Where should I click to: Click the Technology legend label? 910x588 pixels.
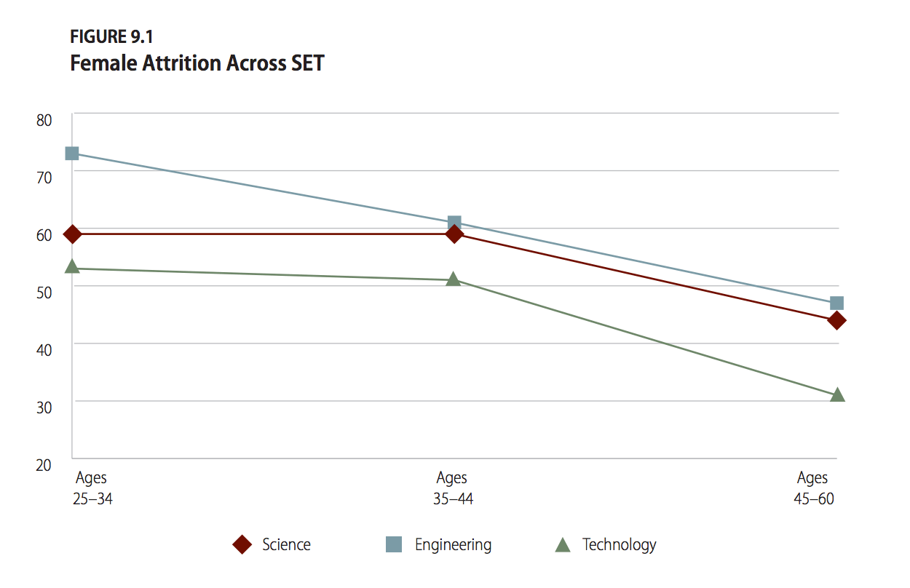coord(619,544)
